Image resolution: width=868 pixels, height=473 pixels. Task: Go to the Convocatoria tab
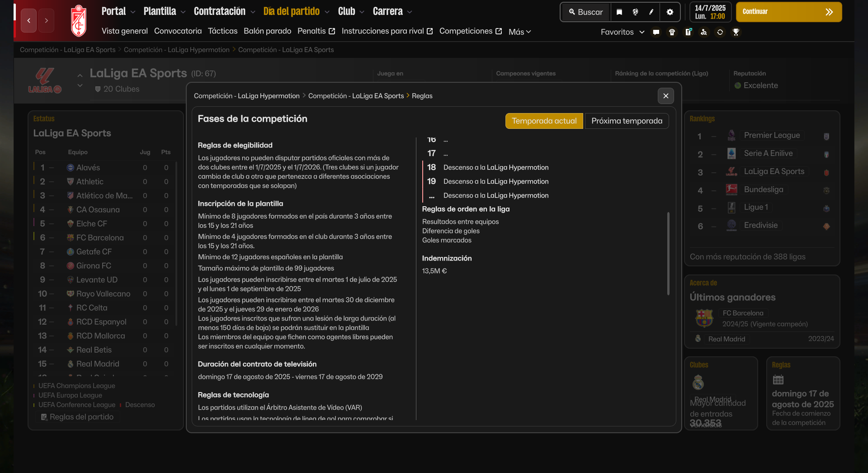178,31
